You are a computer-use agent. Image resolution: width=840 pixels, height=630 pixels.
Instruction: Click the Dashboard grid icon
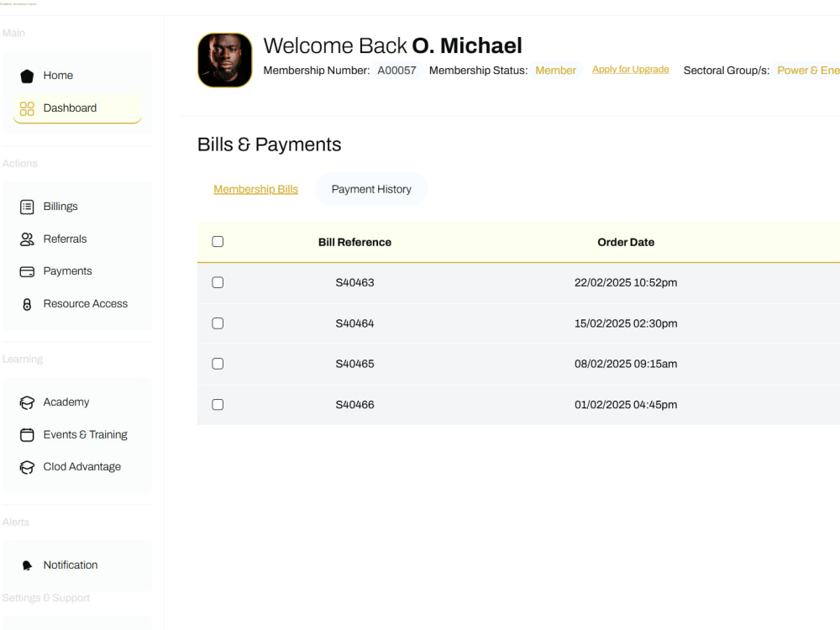tap(27, 108)
